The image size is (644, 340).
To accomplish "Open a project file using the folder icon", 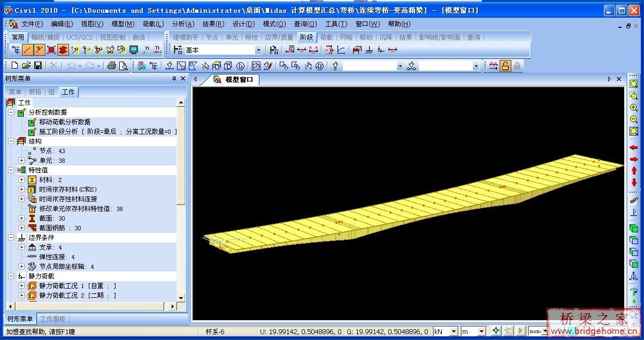I will coord(26,65).
